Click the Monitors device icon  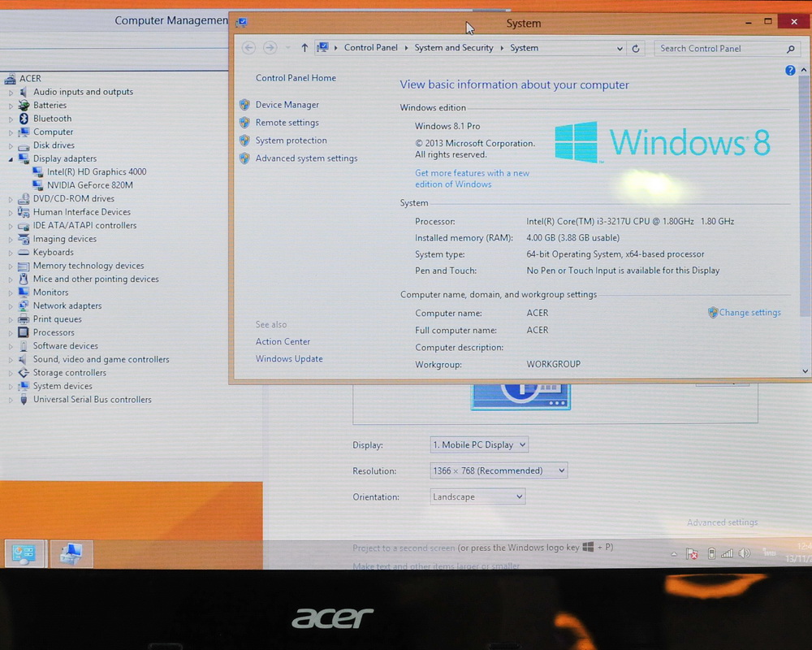24,292
